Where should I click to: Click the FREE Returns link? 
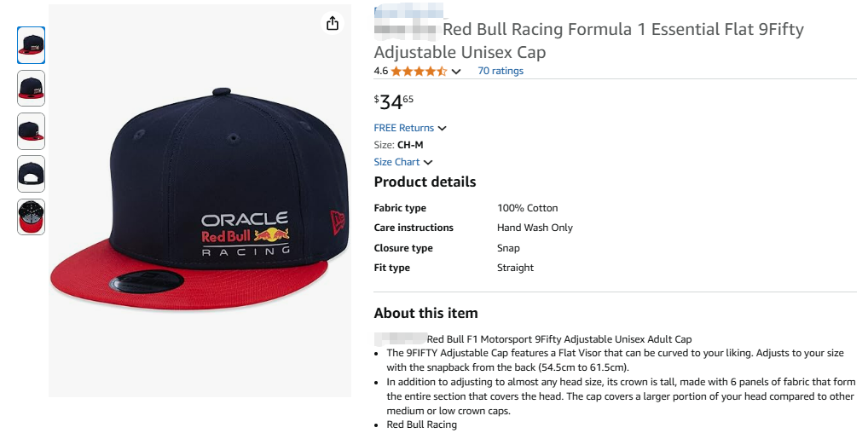click(x=403, y=128)
